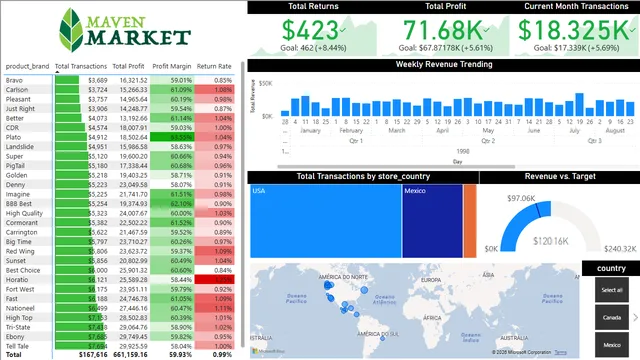The height and width of the screenshot is (360, 640).
Task: Click the February label on revenue chart
Action: point(351,130)
